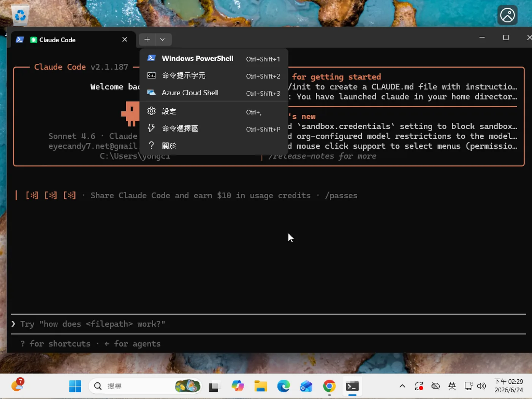This screenshot has height=399, width=532.
Task: Open 命令選擇區 command palette entry
Action: pos(214,128)
